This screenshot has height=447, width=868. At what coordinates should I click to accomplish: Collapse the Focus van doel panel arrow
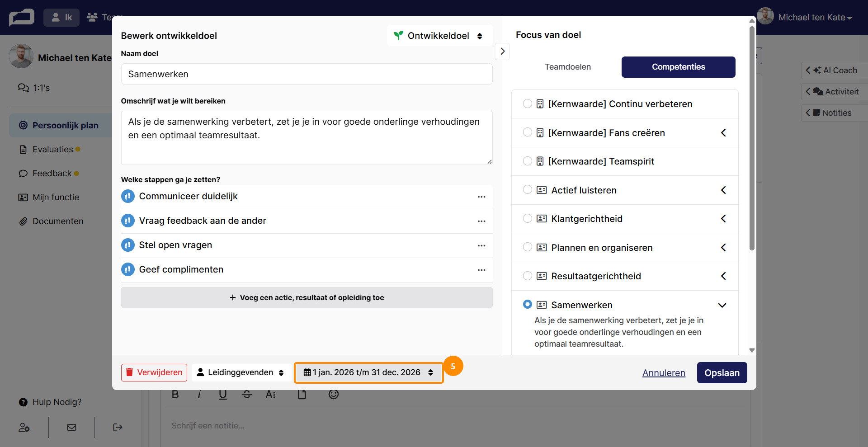[x=503, y=52]
